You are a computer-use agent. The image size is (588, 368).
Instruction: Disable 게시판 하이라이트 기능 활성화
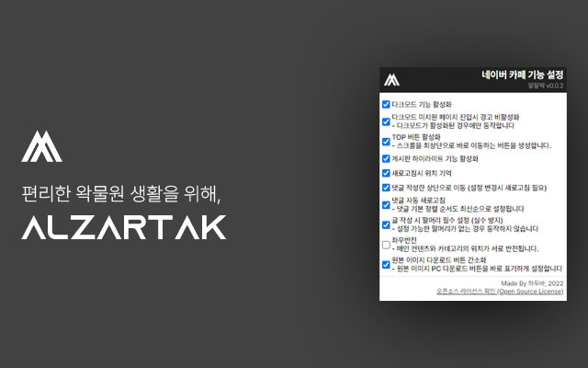tap(386, 159)
